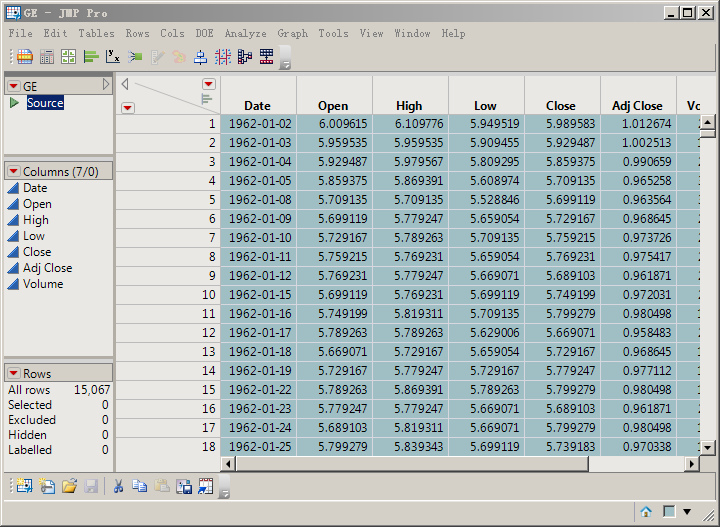Screen dimensions: 720x527
Task: Click the Fit Y by X toolbar icon
Action: click(113, 57)
